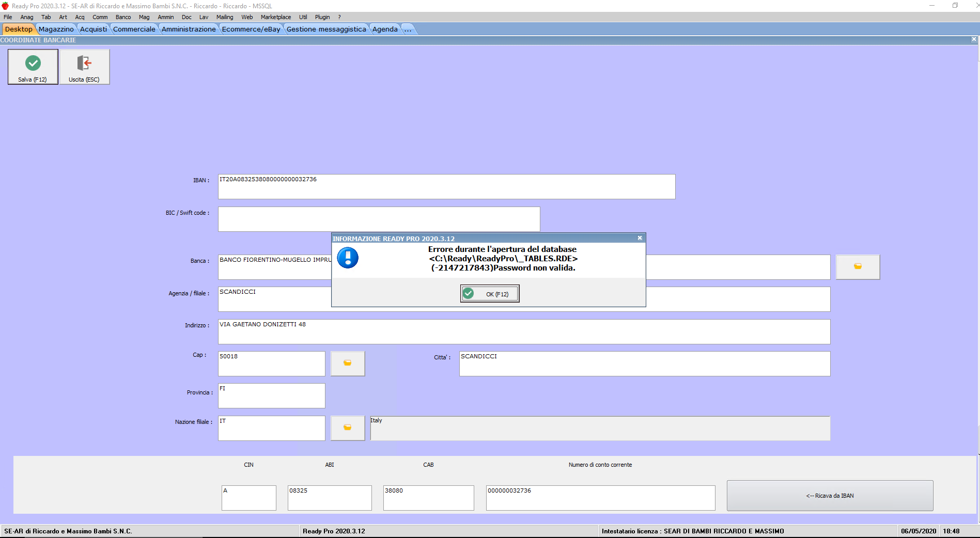Open the Tab menu

tap(46, 17)
